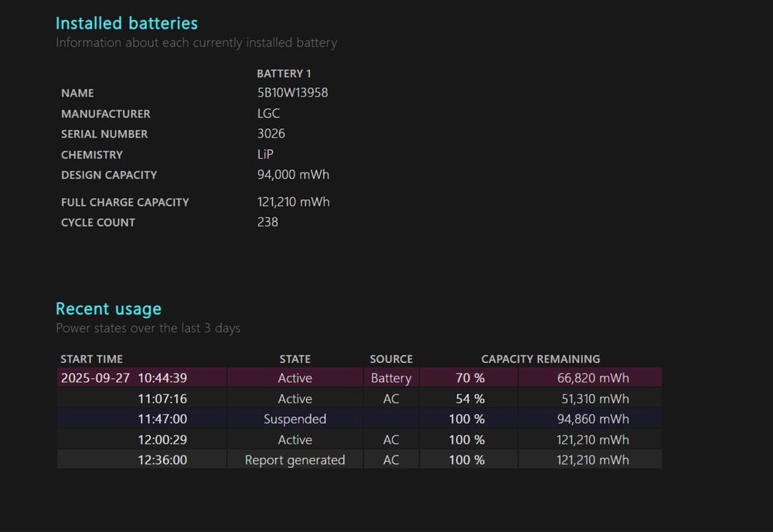Viewport: 773px width, 532px height.
Task: Click the 54 % capacity cell
Action: (470, 399)
